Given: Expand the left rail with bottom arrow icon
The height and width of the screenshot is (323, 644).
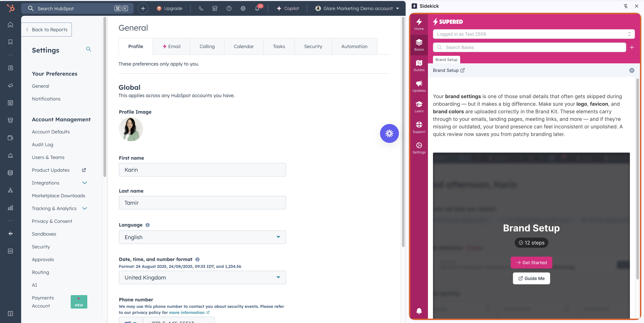Looking at the screenshot, I should [x=10, y=313].
